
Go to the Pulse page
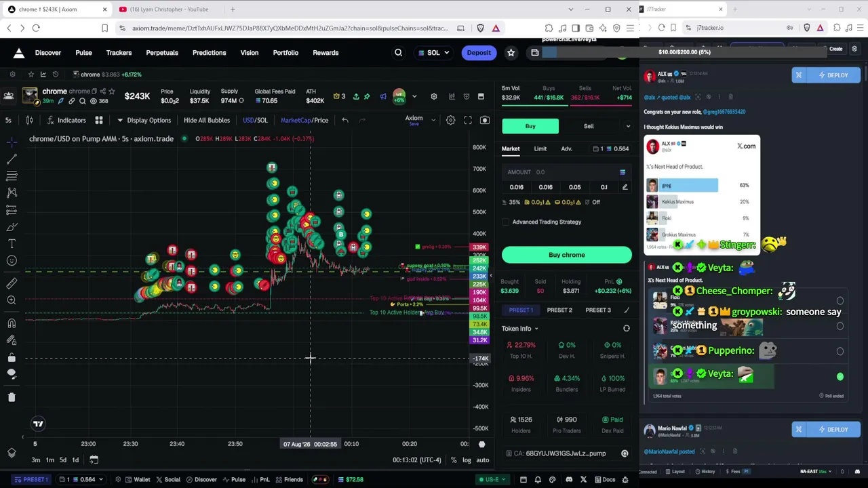[83, 53]
